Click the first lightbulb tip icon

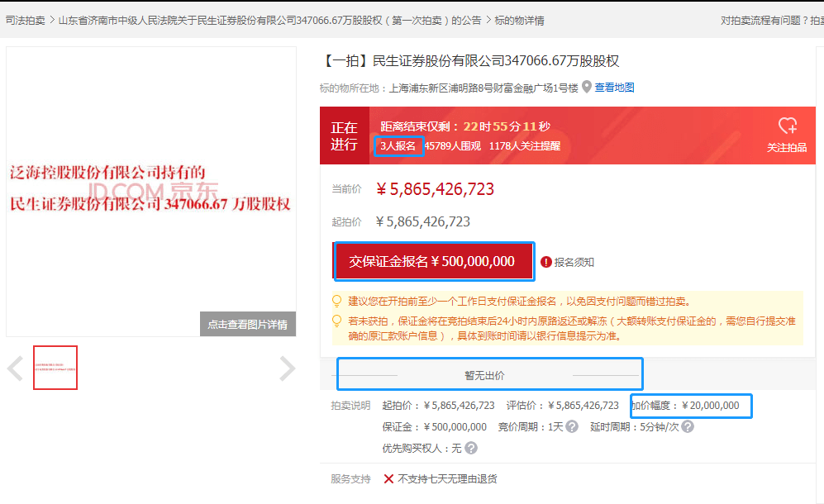click(337, 301)
